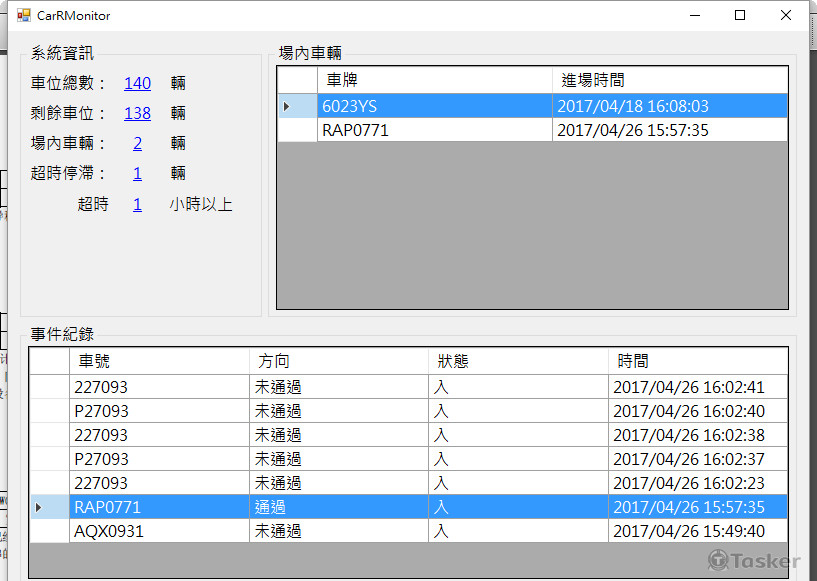The image size is (817, 581).
Task: Select the AQX0931 event record
Action: coord(158,531)
